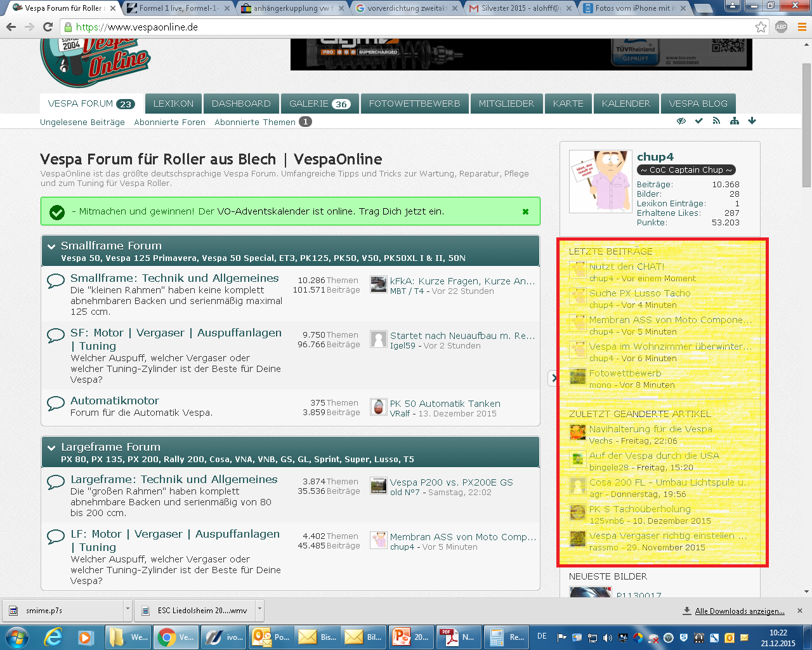Open the GALERIE tab

[319, 103]
